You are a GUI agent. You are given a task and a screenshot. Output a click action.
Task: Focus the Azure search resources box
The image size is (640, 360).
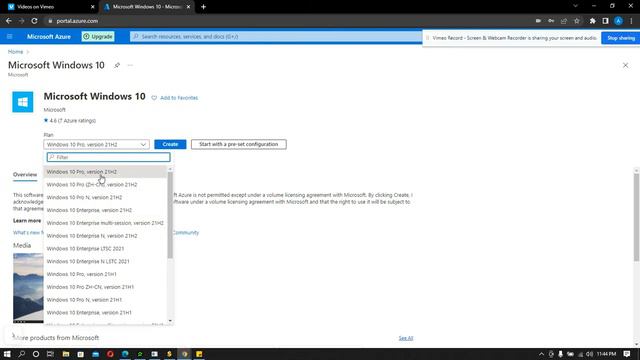click(x=276, y=37)
